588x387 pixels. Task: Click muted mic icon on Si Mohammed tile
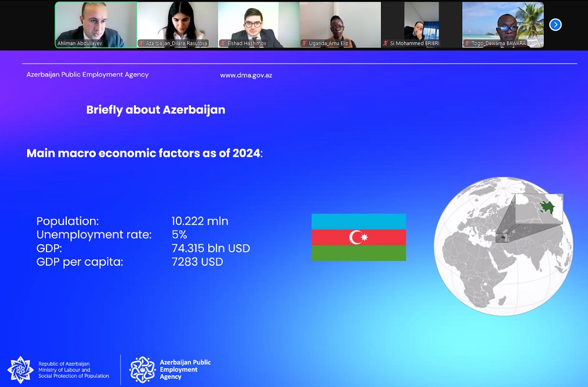(x=386, y=44)
